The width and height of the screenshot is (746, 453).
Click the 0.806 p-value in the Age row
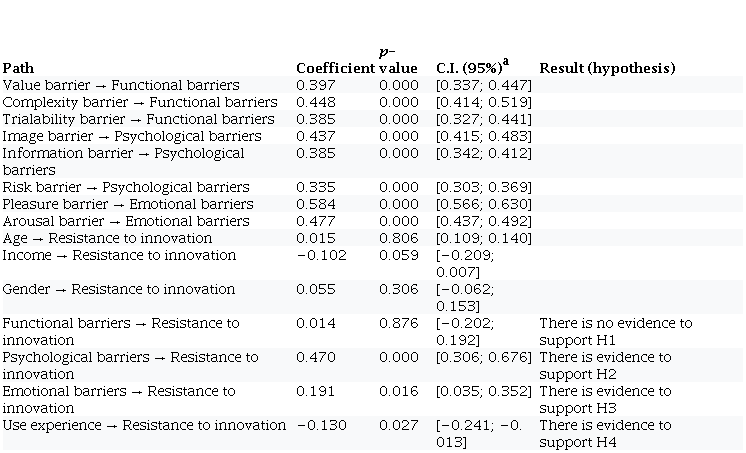399,238
